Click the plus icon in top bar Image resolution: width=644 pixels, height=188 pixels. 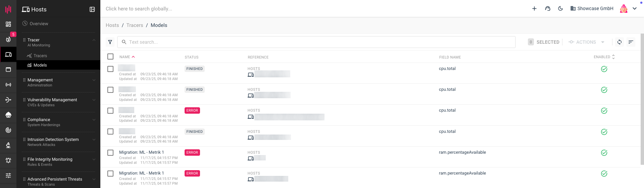point(534,9)
